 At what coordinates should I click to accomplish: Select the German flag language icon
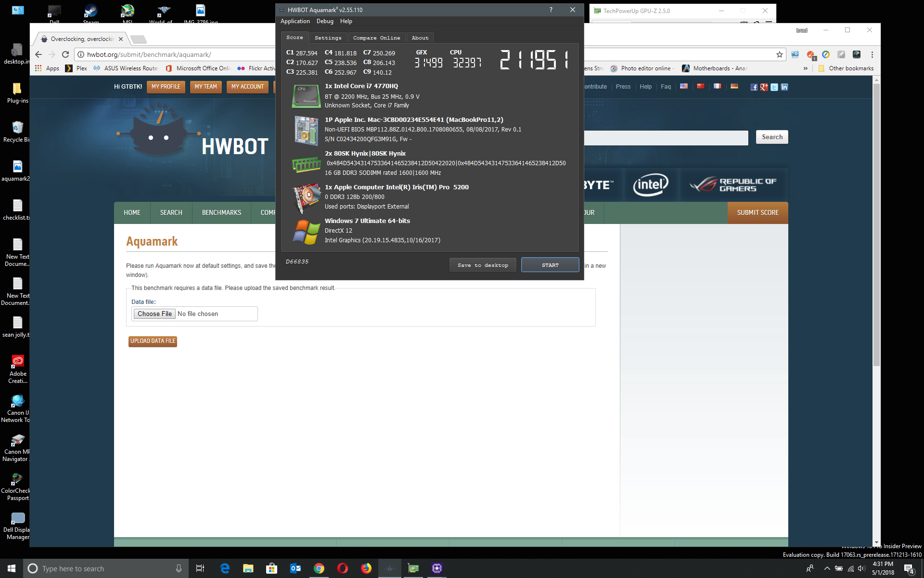(x=734, y=86)
